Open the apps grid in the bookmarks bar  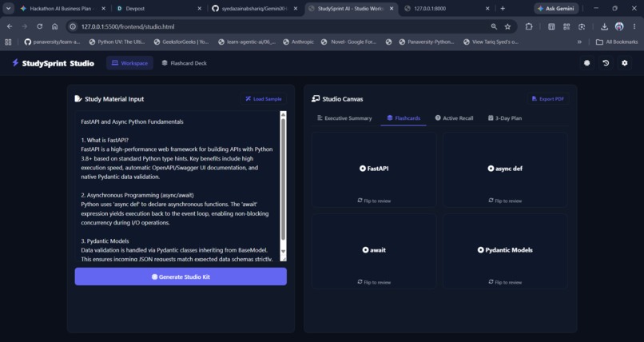tap(8, 42)
